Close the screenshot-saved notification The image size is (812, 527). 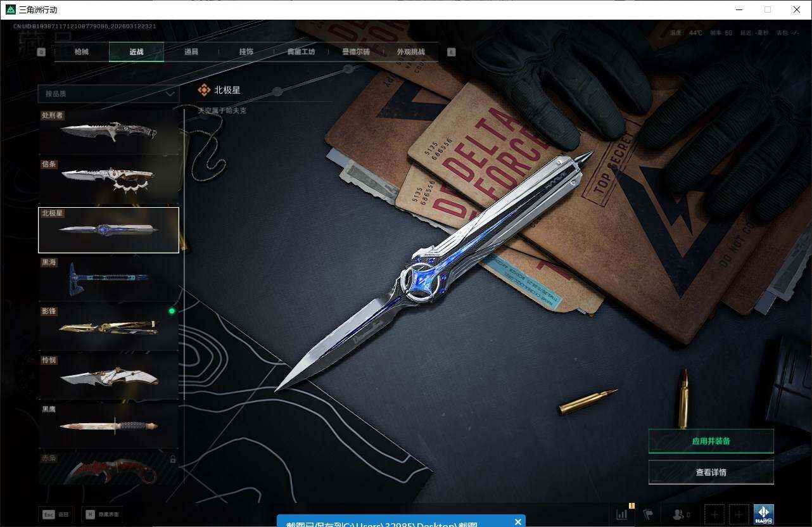click(x=518, y=522)
